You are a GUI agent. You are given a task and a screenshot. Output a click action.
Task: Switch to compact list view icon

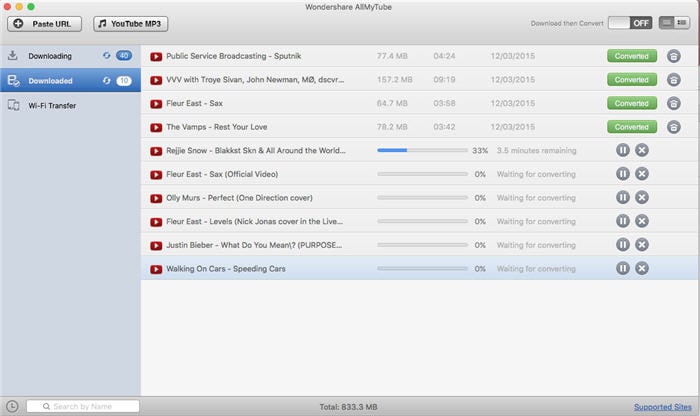(x=667, y=23)
